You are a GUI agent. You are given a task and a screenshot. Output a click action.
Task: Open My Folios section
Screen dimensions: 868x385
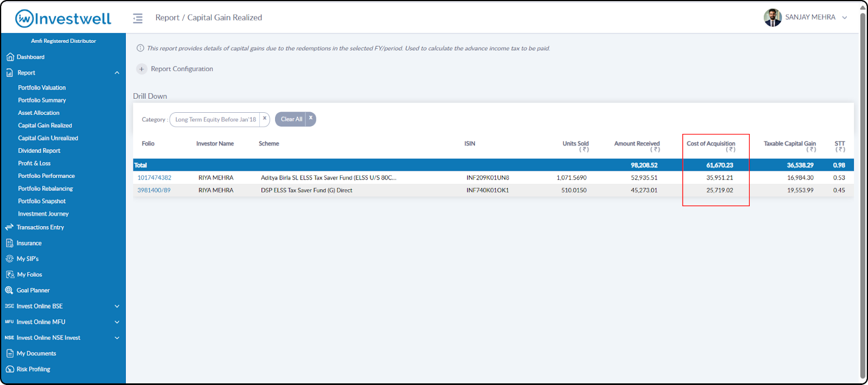(x=29, y=274)
